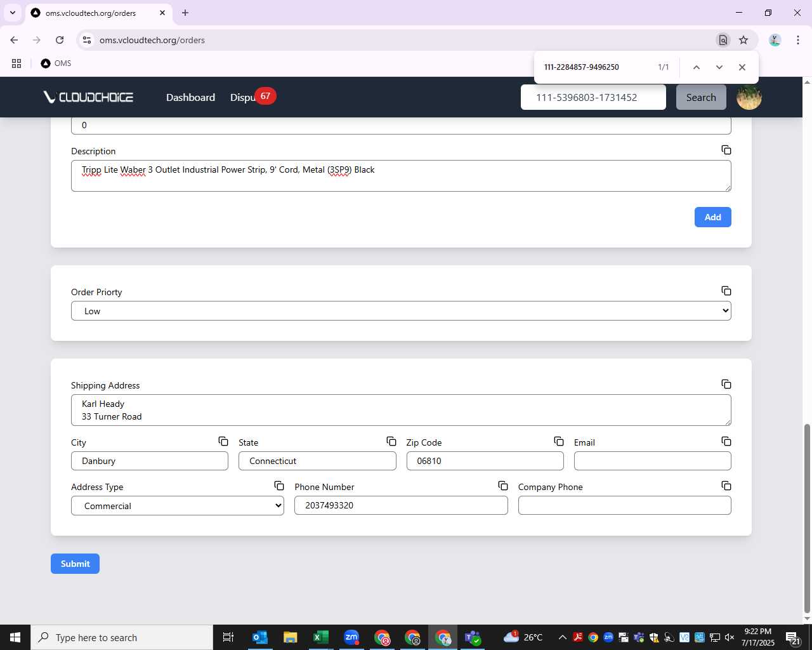Click the Shipping Address text area

[401, 410]
